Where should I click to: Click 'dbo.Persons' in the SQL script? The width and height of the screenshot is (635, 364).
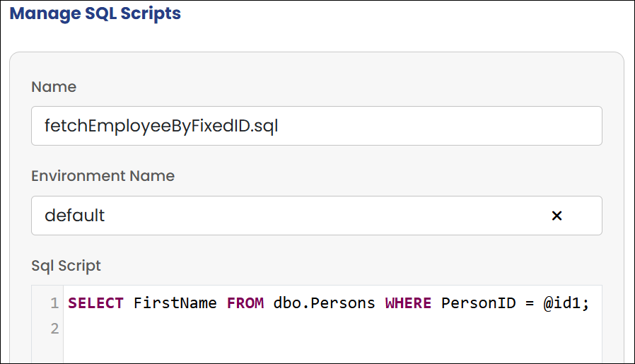click(x=325, y=303)
